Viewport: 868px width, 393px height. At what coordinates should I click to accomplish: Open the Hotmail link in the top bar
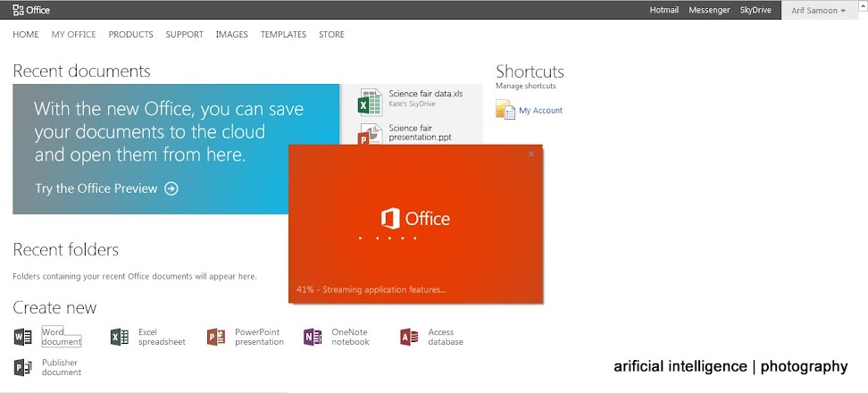tap(664, 10)
